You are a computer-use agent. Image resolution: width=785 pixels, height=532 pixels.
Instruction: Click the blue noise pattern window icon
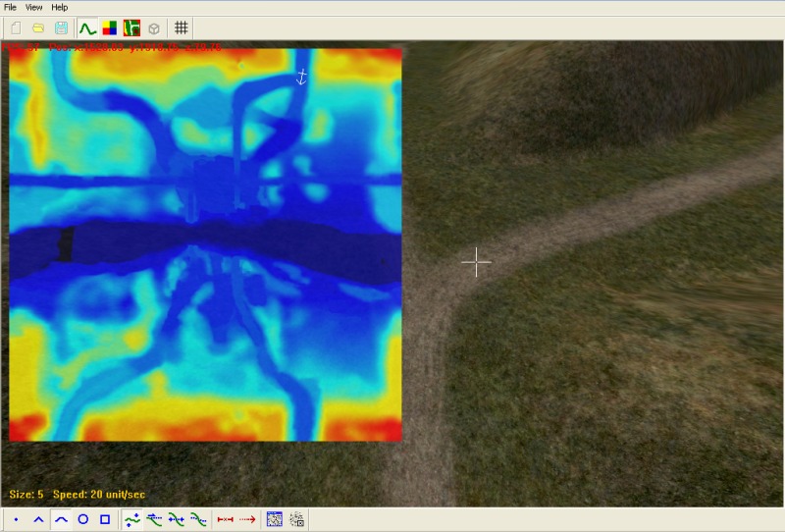[x=275, y=519]
